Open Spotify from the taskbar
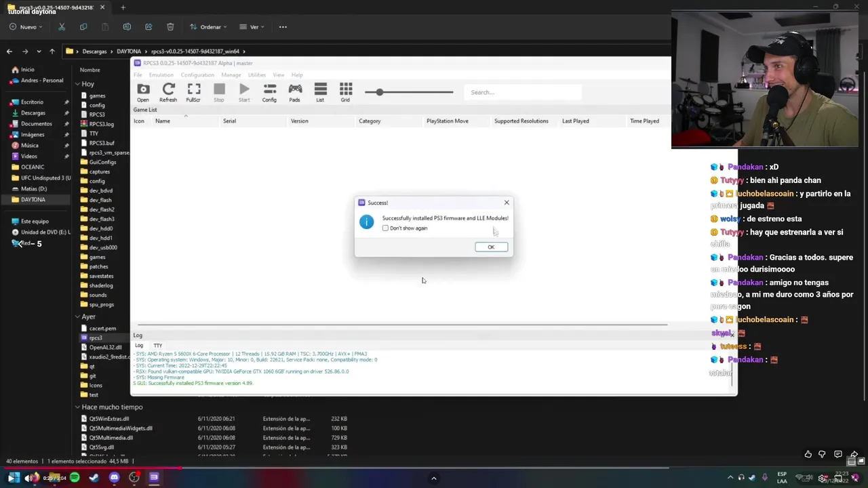 coord(74,478)
